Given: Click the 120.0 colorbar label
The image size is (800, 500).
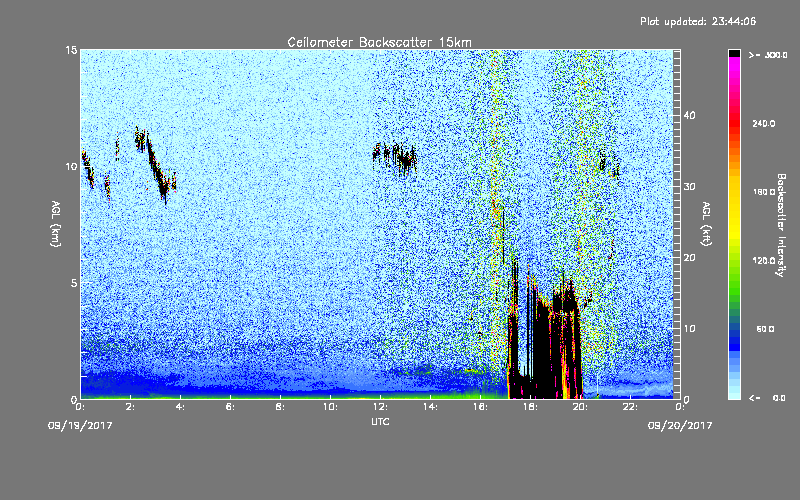Looking at the screenshot, I should pos(764,260).
